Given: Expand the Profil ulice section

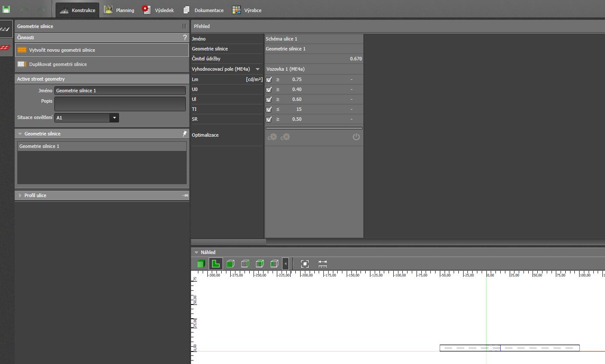Looking at the screenshot, I should [20, 195].
